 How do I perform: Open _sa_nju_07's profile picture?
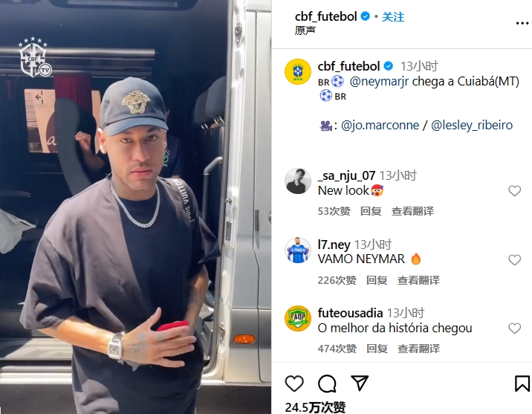tap(297, 181)
